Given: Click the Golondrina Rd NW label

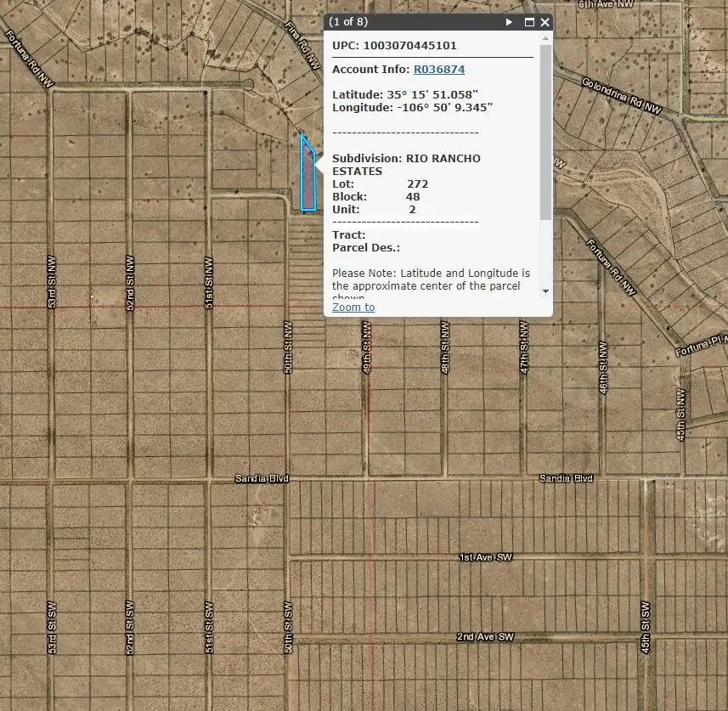Looking at the screenshot, I should click(622, 95).
